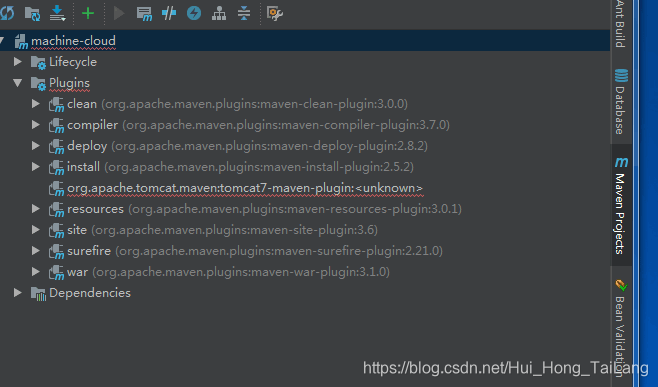Click the site plugin Maven icon
This screenshot has height=387, width=658.
[56, 230]
